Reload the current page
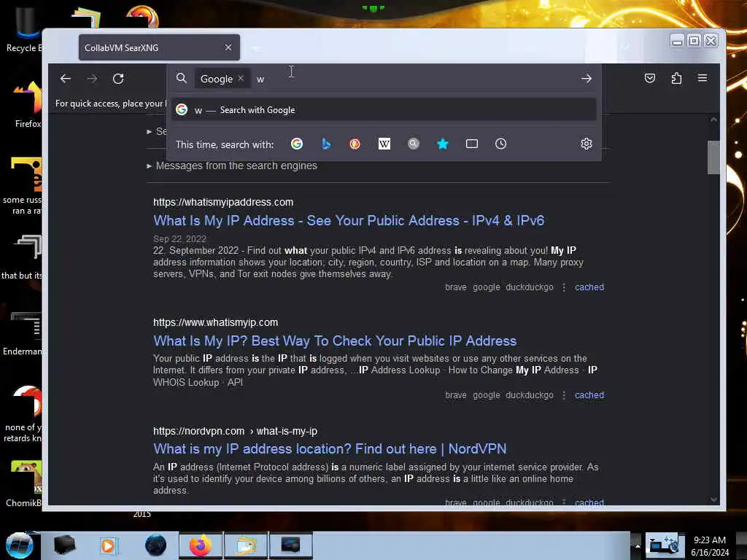 tap(118, 79)
